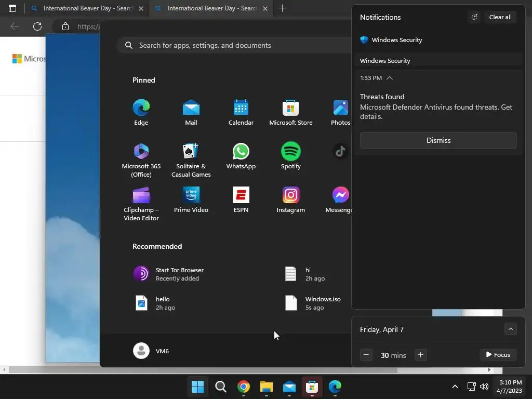
Task: Start a Focus session
Action: tap(498, 355)
